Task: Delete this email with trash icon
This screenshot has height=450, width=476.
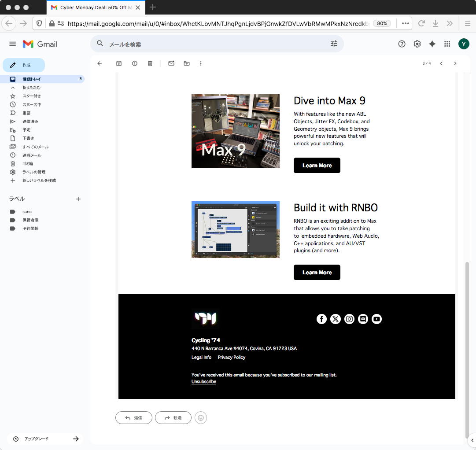Action: click(x=150, y=63)
